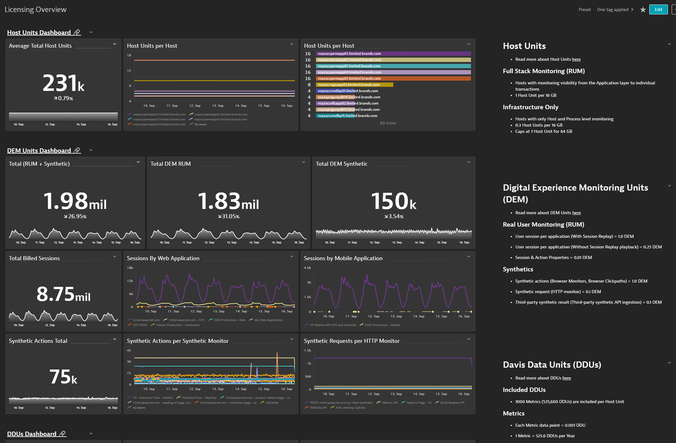Collapse the Davis Data Units panel
The height and width of the screenshot is (443, 676).
click(x=667, y=362)
